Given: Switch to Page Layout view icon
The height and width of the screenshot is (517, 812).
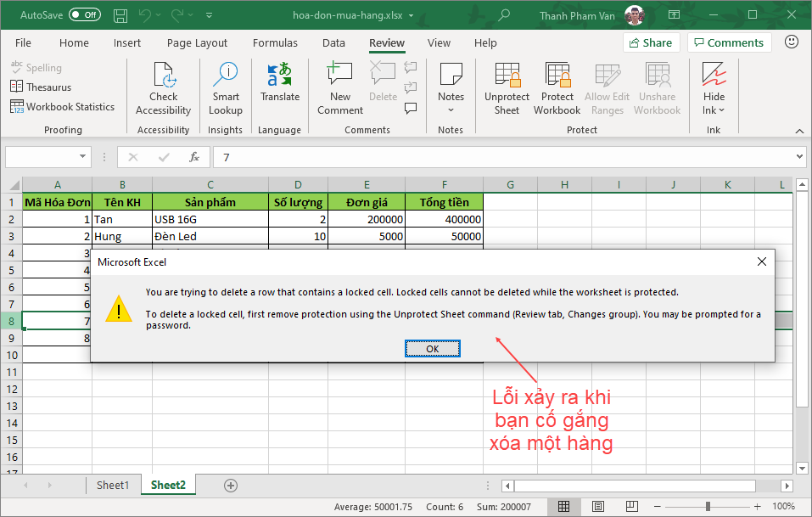Looking at the screenshot, I should click(597, 506).
